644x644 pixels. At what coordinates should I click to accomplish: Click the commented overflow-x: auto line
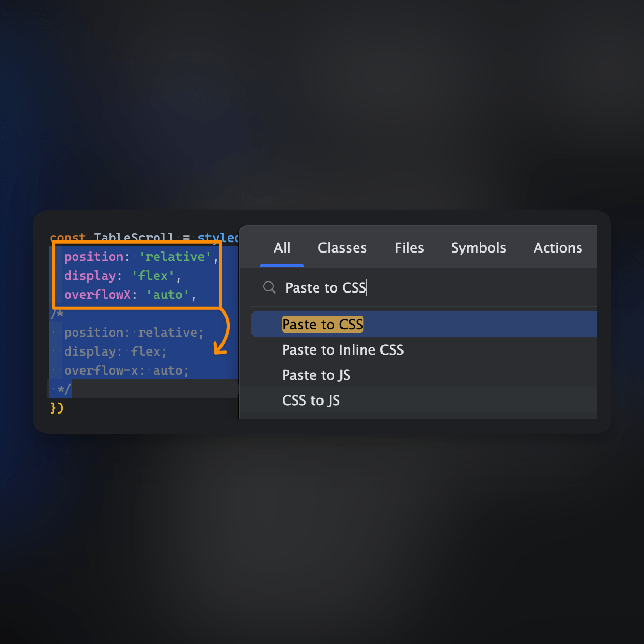click(126, 370)
